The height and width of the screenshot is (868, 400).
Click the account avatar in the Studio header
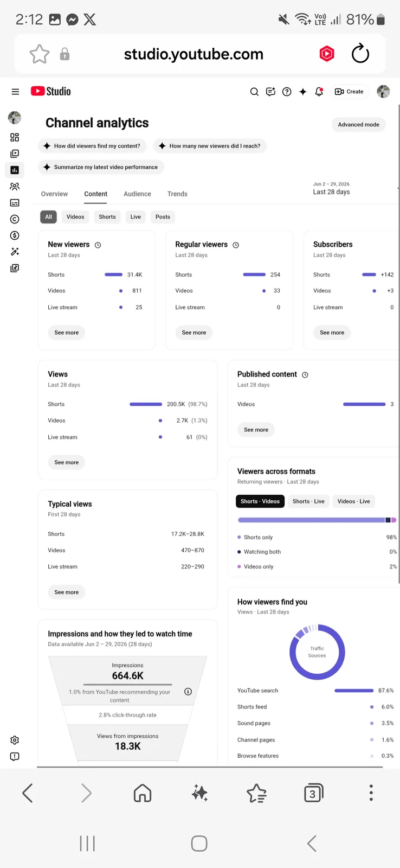[383, 92]
